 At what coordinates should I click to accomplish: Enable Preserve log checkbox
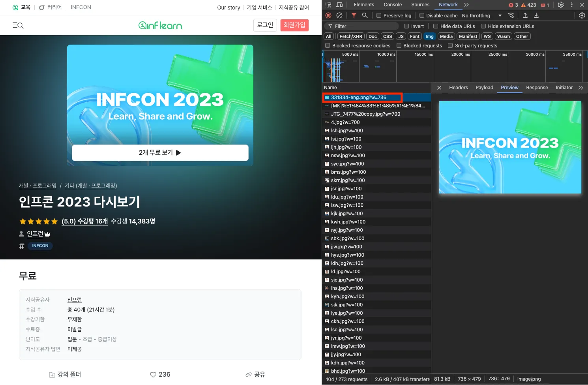(379, 15)
